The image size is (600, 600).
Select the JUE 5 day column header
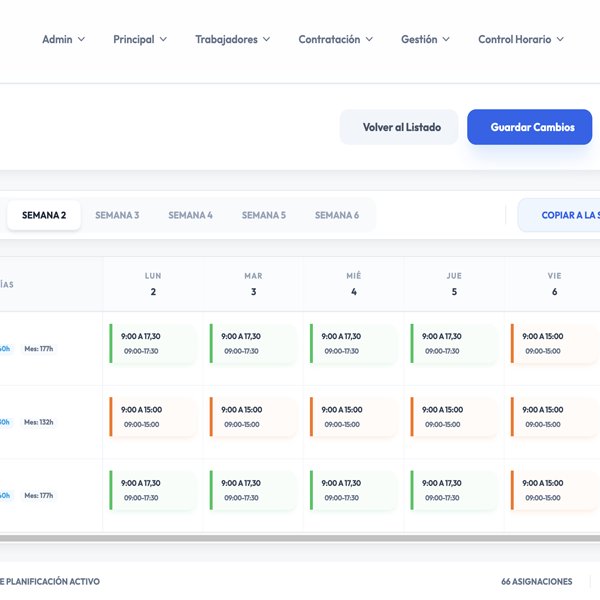454,284
